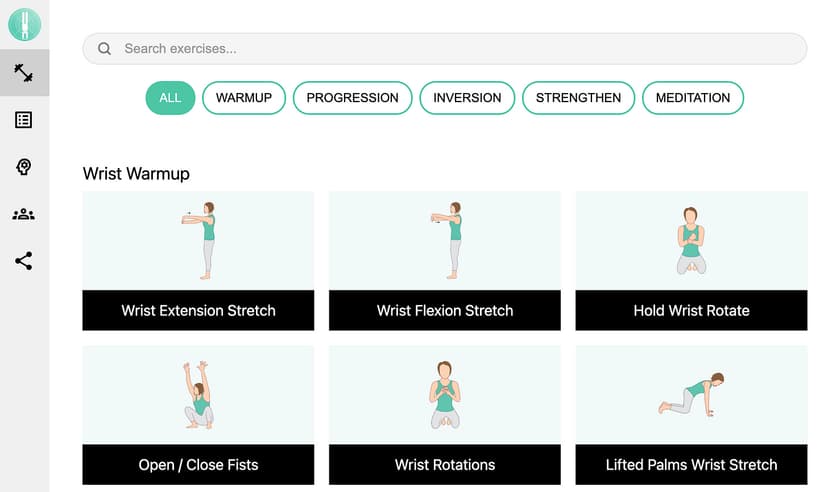This screenshot has width=828, height=492.
Task: Toggle the PROGRESSION filter chip
Action: point(352,98)
